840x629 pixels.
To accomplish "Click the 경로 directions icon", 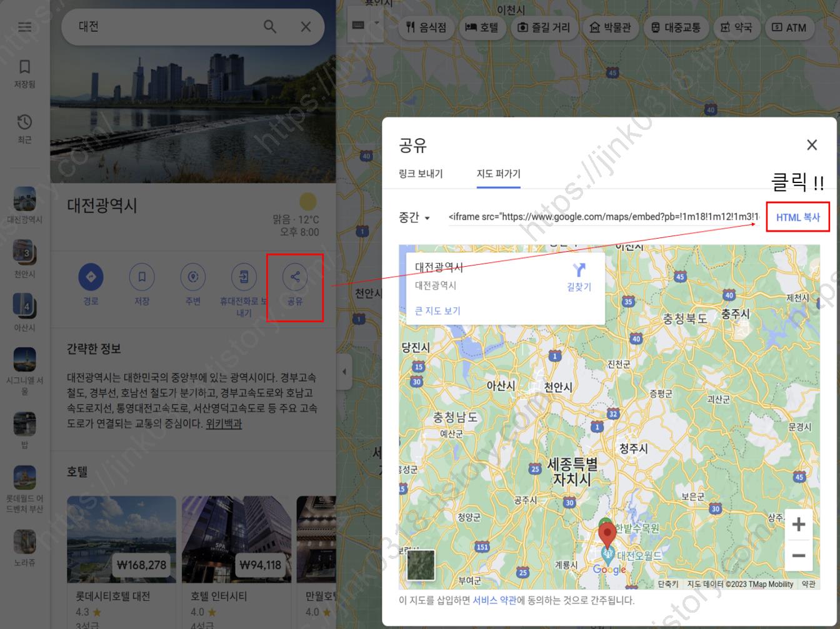I will point(91,277).
